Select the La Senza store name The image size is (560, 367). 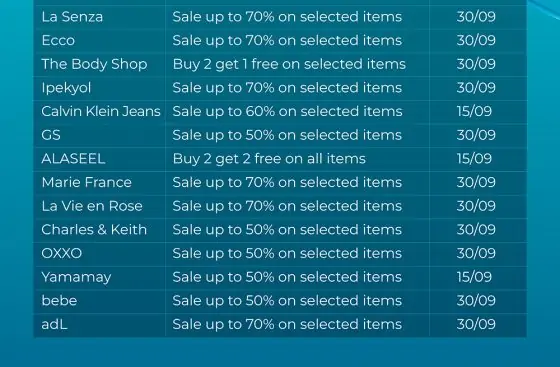coord(72,17)
